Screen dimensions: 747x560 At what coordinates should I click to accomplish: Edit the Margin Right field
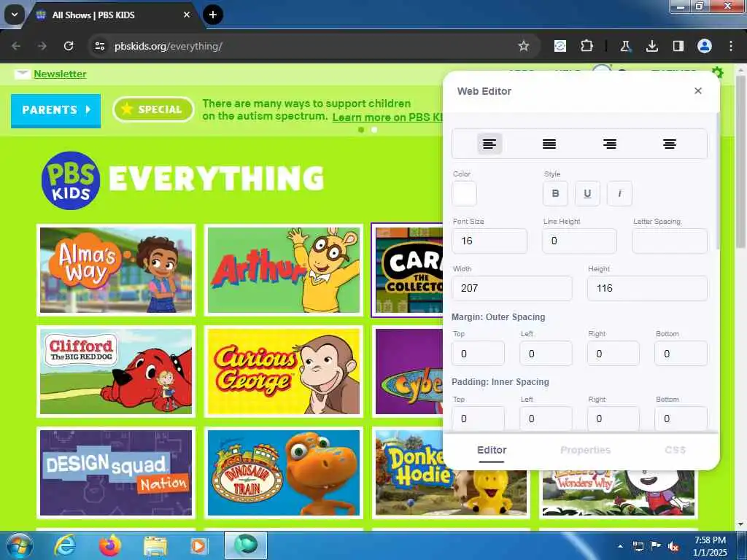point(613,354)
